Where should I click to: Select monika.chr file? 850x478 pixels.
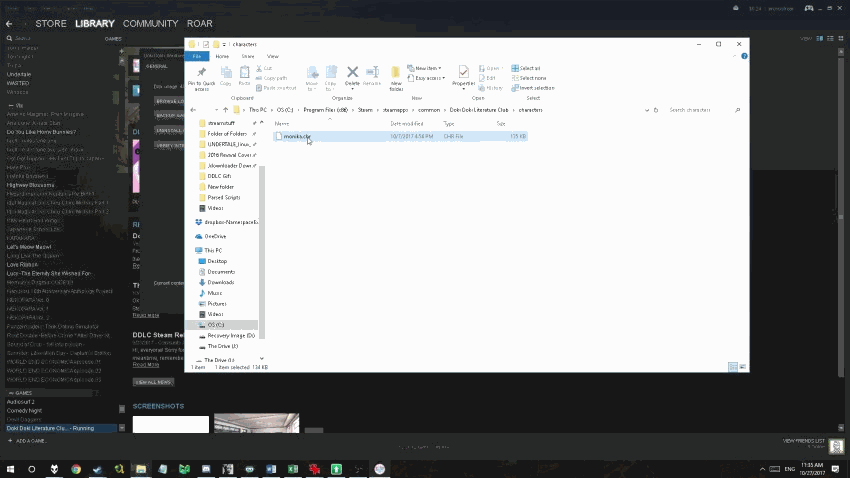400,137
